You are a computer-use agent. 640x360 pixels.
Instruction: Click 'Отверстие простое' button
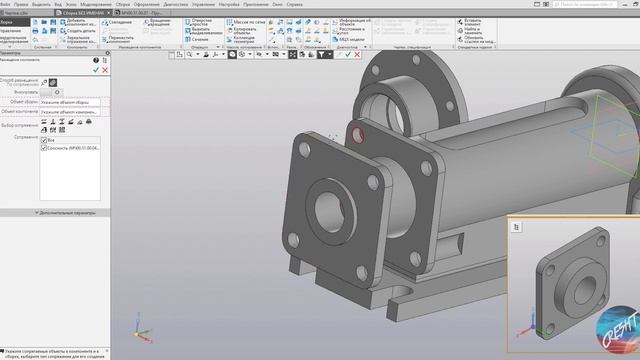(199, 22)
